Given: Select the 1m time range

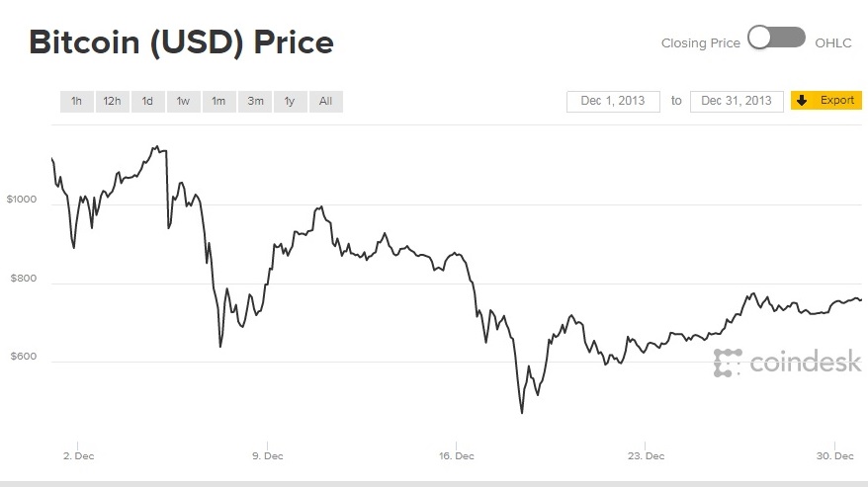Looking at the screenshot, I should [218, 101].
